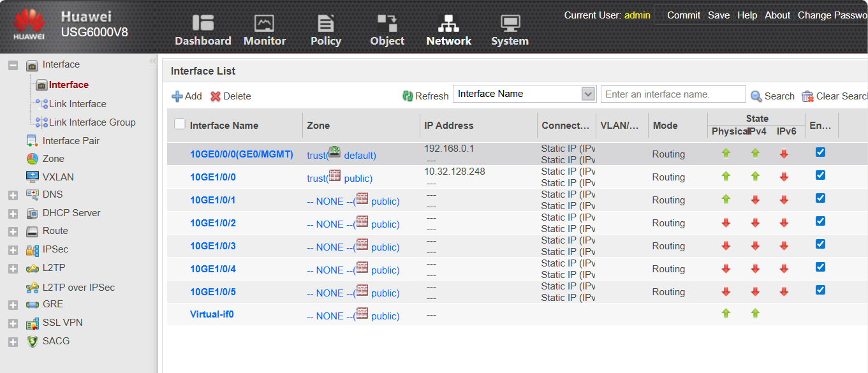Screen dimensions: 868x373
Task: Open the System monitor icon
Action: (510, 23)
